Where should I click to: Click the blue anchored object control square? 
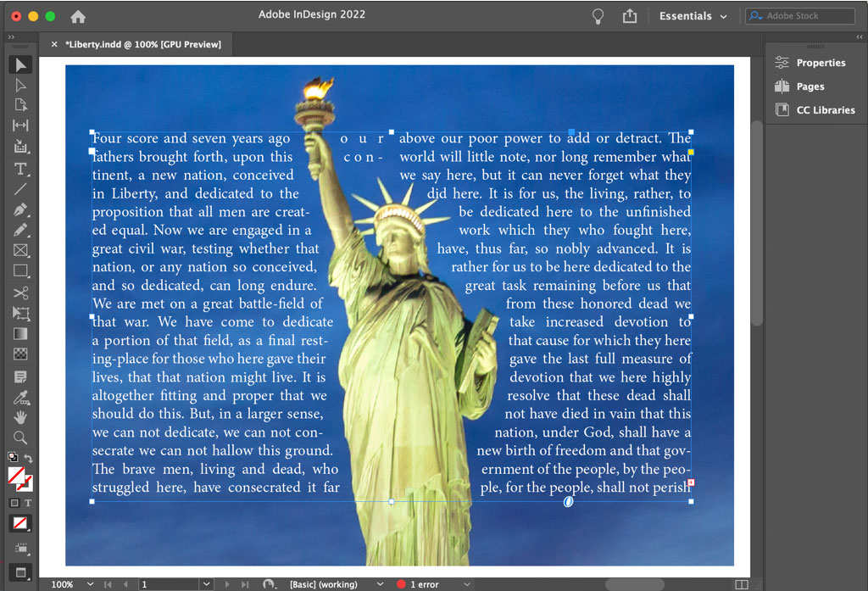(571, 131)
